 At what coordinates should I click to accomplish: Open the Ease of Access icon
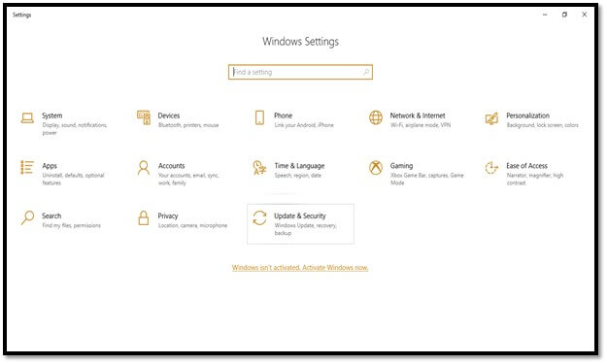491,168
